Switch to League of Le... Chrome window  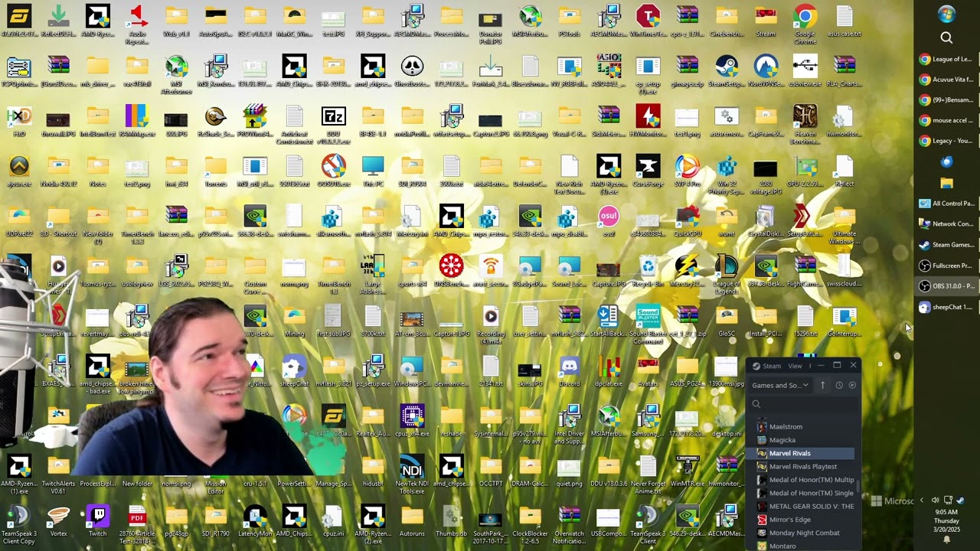pos(946,59)
